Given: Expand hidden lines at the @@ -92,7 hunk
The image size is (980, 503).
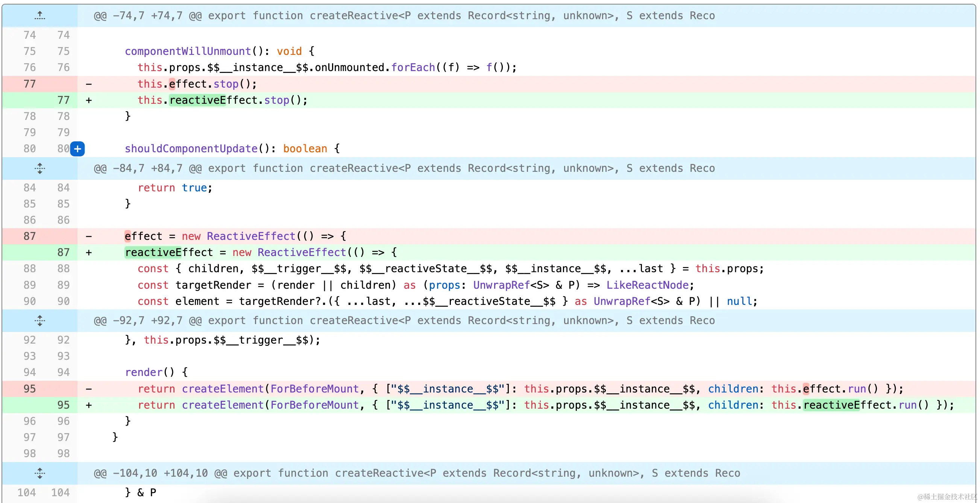Looking at the screenshot, I should tap(39, 321).
